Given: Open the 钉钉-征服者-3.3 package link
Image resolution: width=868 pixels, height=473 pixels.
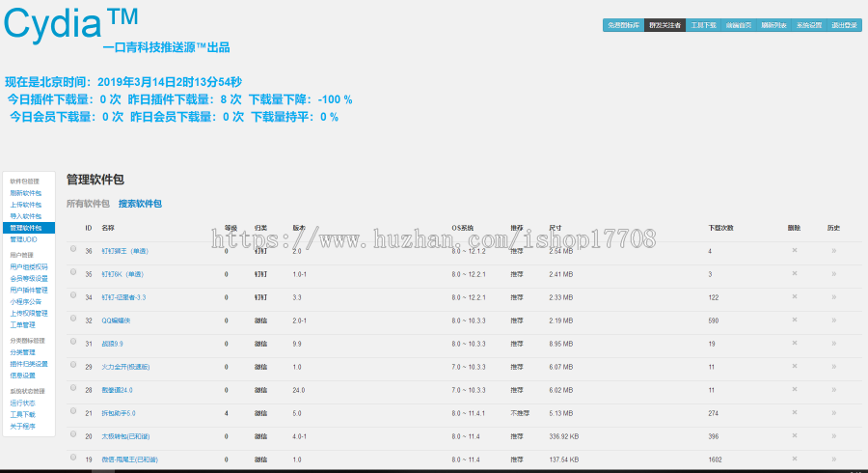Looking at the screenshot, I should pos(123,297).
